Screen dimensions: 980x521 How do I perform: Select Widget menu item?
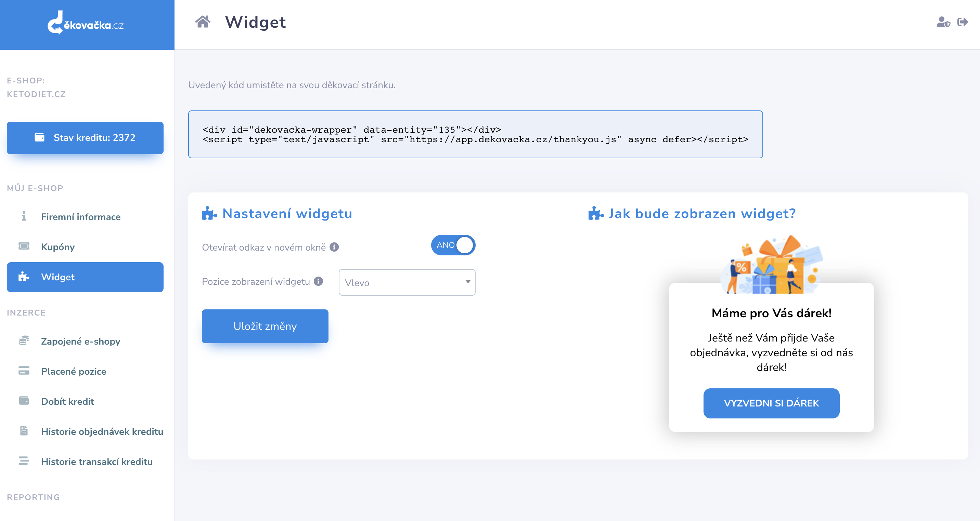[85, 277]
